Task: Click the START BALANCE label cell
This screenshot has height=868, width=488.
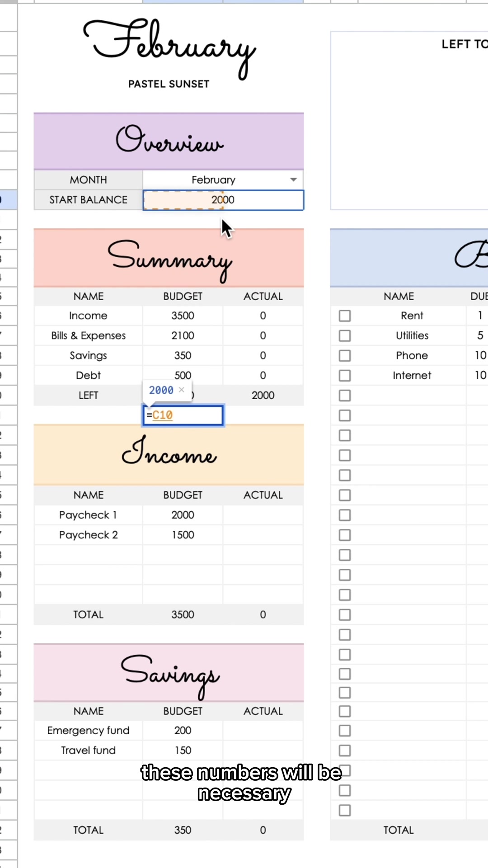Action: pyautogui.click(x=89, y=200)
